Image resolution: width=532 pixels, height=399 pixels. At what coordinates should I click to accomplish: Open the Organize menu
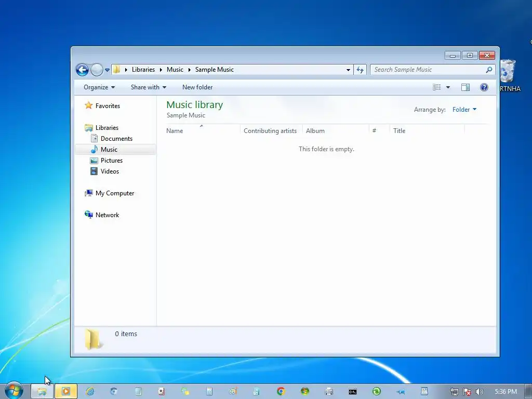point(99,87)
